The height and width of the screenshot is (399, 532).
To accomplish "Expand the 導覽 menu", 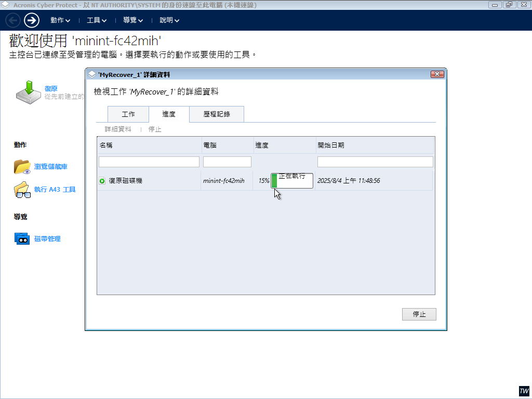I will point(133,21).
